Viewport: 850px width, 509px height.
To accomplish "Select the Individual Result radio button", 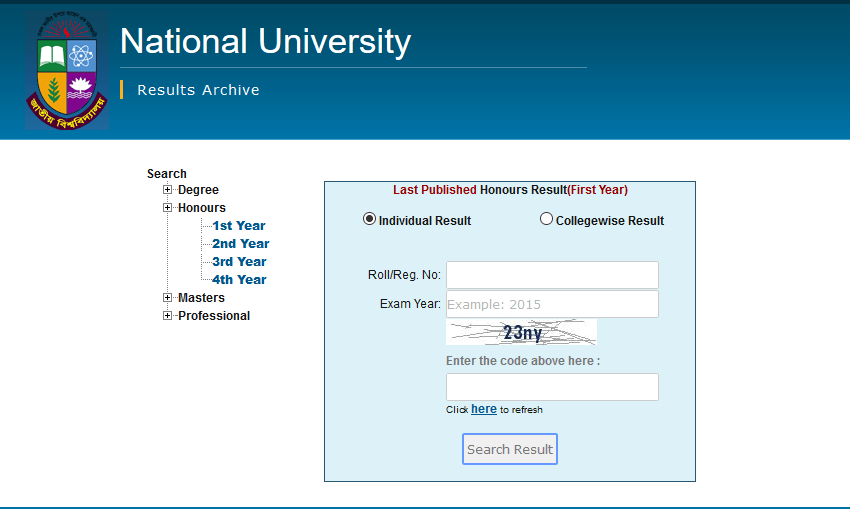I will [370, 219].
